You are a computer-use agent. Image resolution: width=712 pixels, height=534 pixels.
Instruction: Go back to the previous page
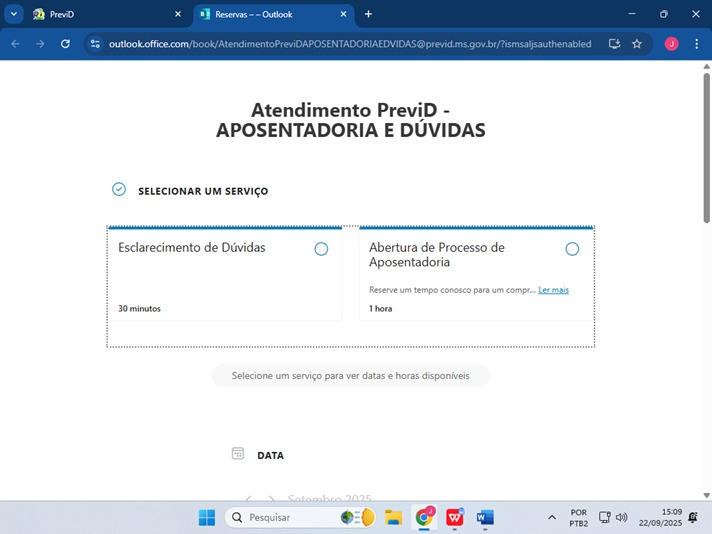15,44
